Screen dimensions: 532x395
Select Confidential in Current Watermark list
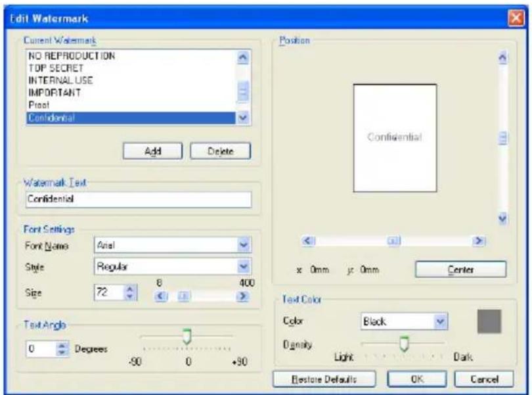click(x=131, y=118)
